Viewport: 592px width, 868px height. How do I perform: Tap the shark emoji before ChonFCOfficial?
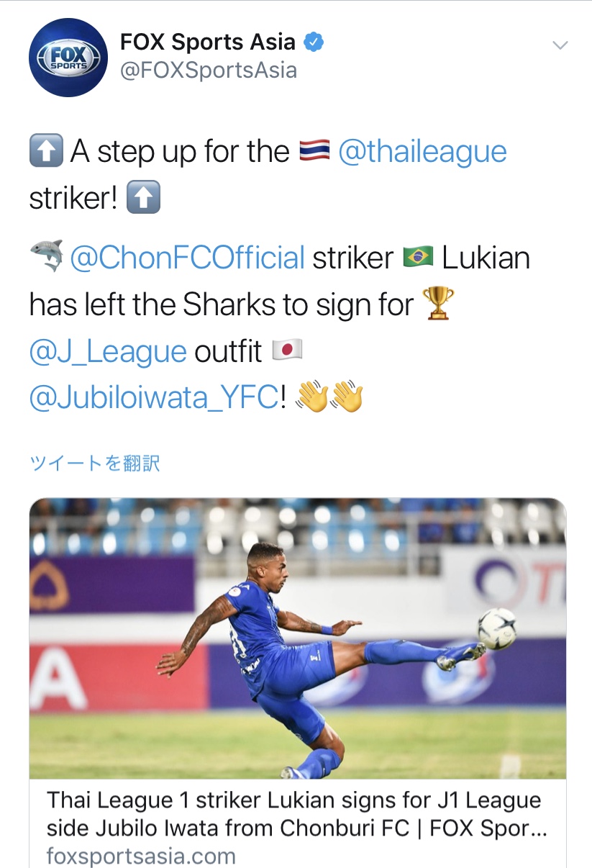(x=46, y=257)
